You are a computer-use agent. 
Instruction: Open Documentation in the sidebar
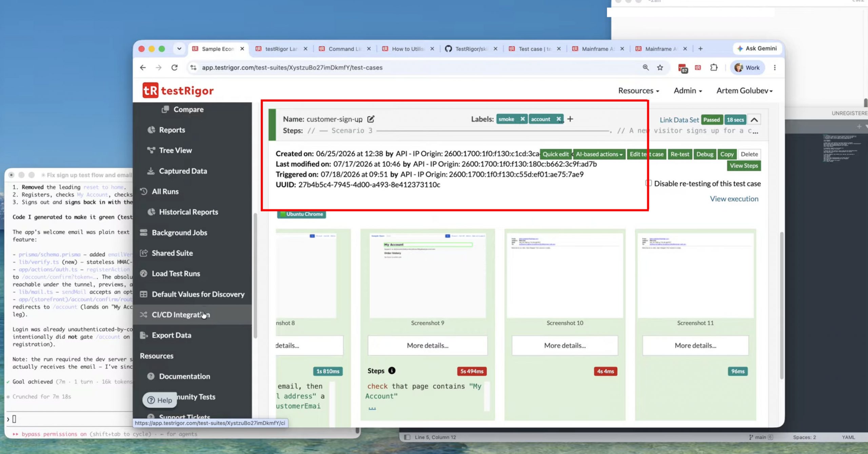(x=179, y=376)
